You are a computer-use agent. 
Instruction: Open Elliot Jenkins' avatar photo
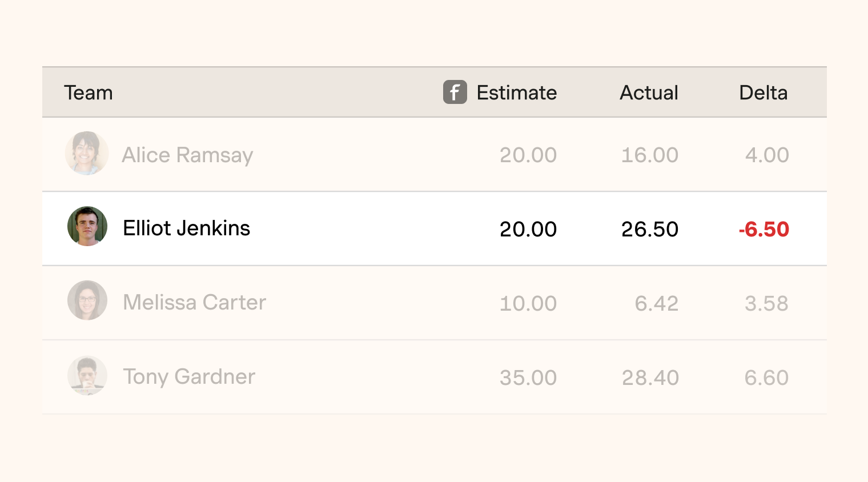point(87,226)
